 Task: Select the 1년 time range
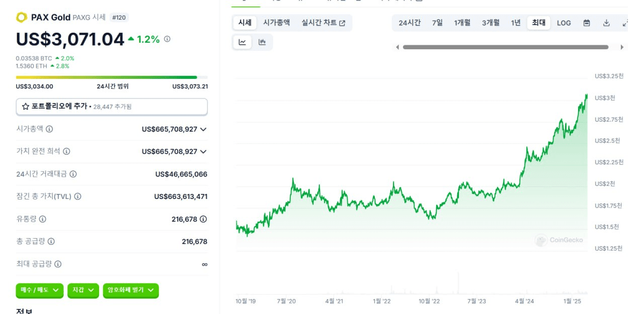coord(516,23)
